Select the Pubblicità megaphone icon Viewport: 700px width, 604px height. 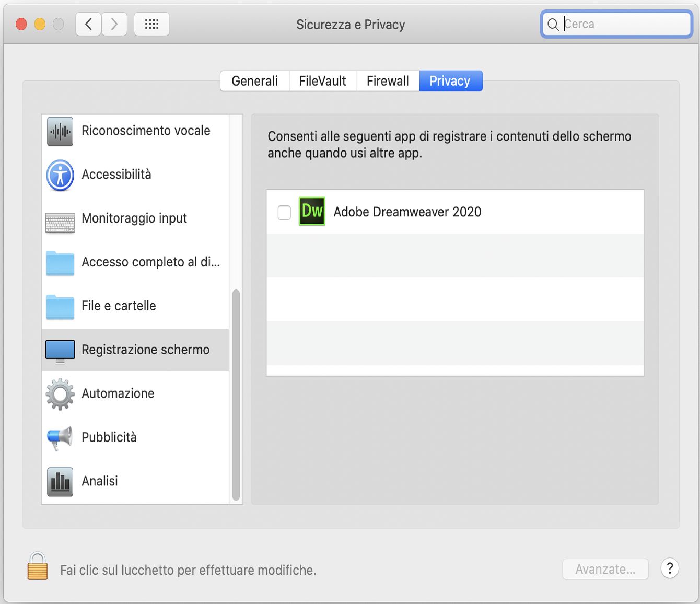coord(60,438)
